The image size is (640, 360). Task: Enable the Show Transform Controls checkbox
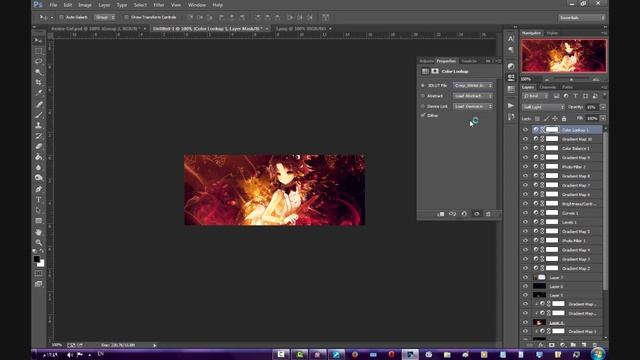(x=126, y=17)
